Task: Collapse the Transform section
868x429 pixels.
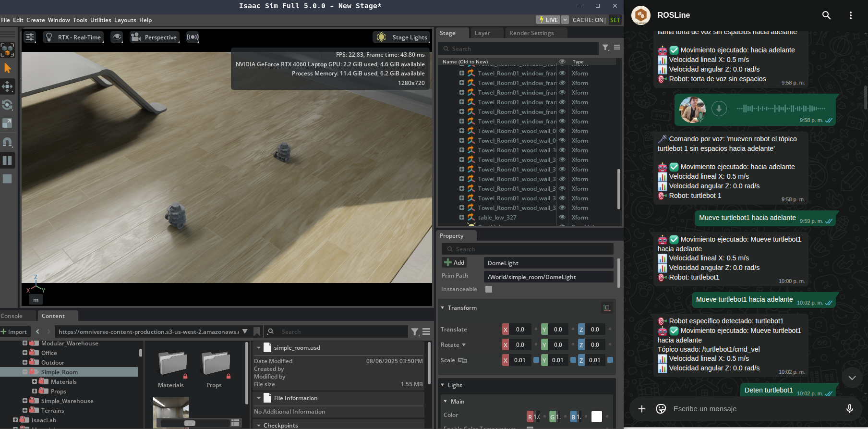Action: [443, 308]
